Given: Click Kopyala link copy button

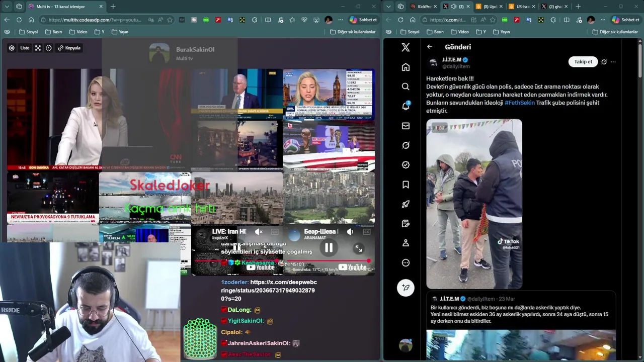Looking at the screenshot, I should [69, 48].
